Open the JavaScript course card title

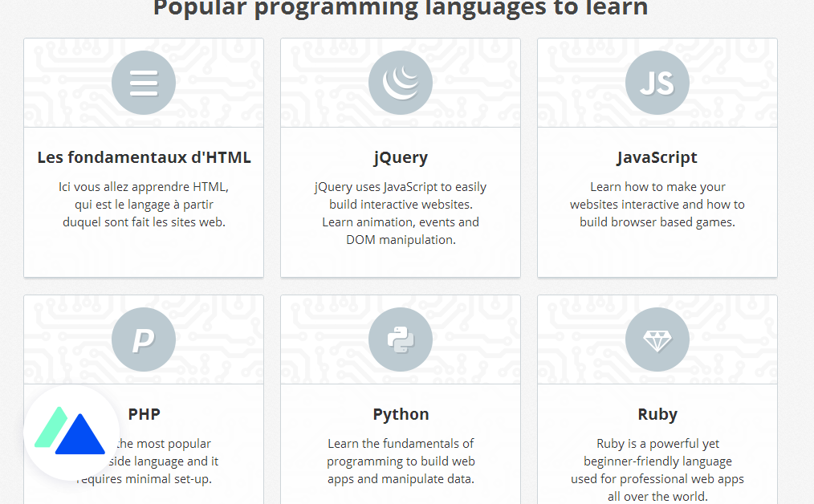click(657, 157)
